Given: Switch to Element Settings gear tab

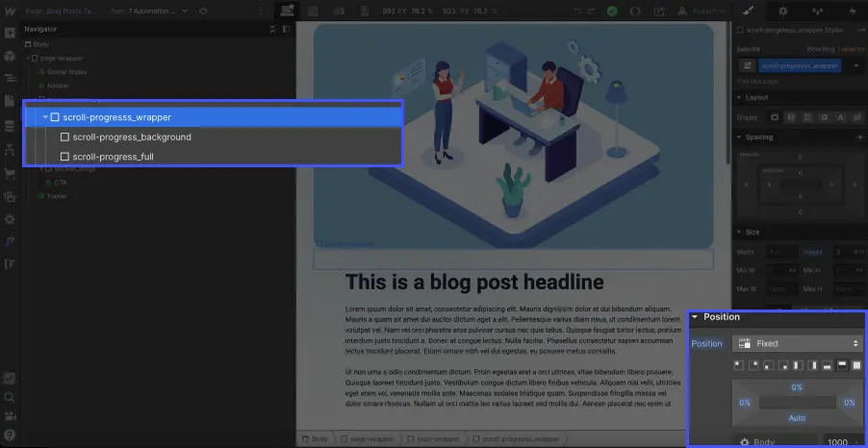Looking at the screenshot, I should (x=782, y=12).
